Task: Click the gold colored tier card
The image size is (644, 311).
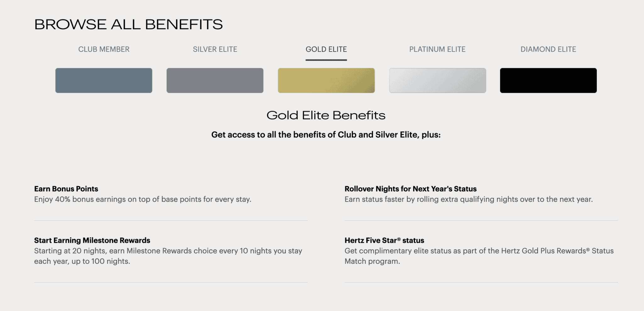Action: 326,80
